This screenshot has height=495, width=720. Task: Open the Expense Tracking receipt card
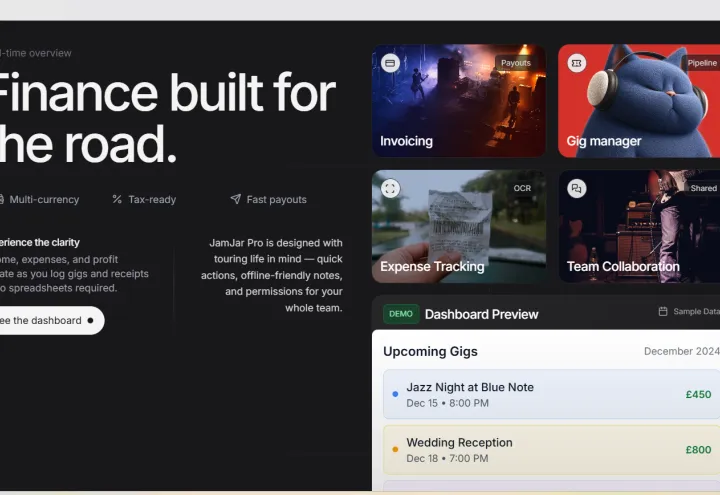coord(459,226)
